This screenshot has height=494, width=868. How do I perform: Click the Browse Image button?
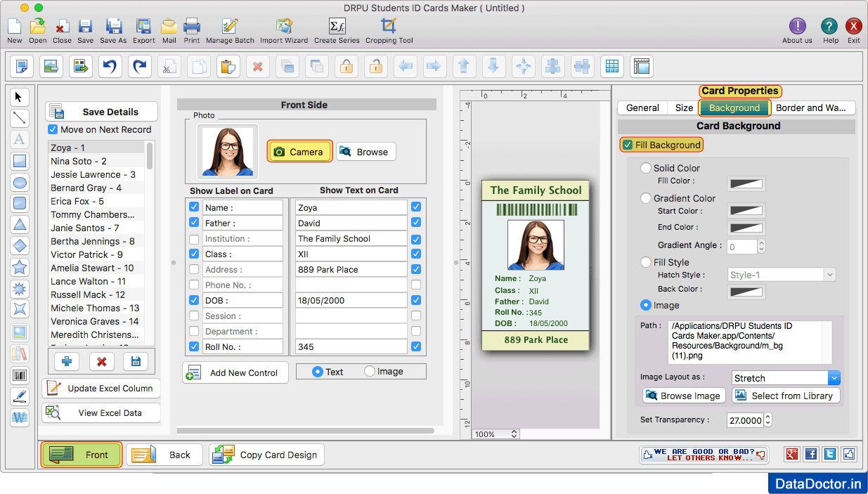pos(685,396)
